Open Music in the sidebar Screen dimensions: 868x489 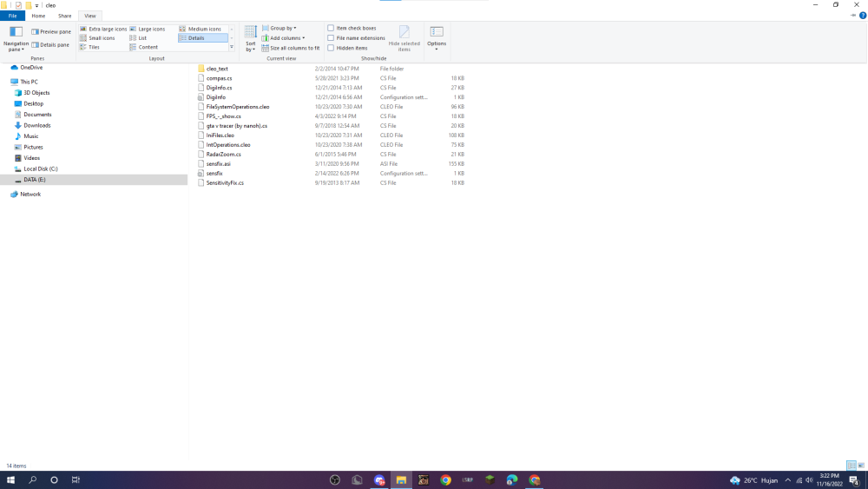[x=31, y=136]
